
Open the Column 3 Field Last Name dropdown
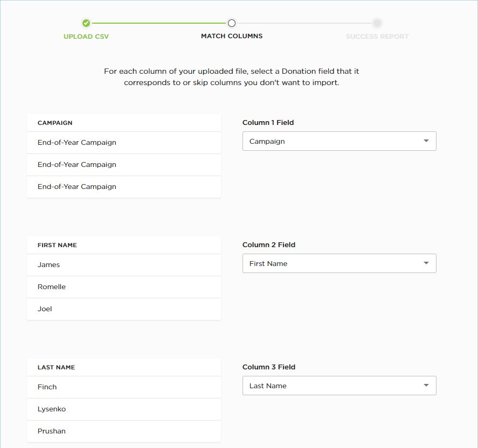(x=339, y=386)
